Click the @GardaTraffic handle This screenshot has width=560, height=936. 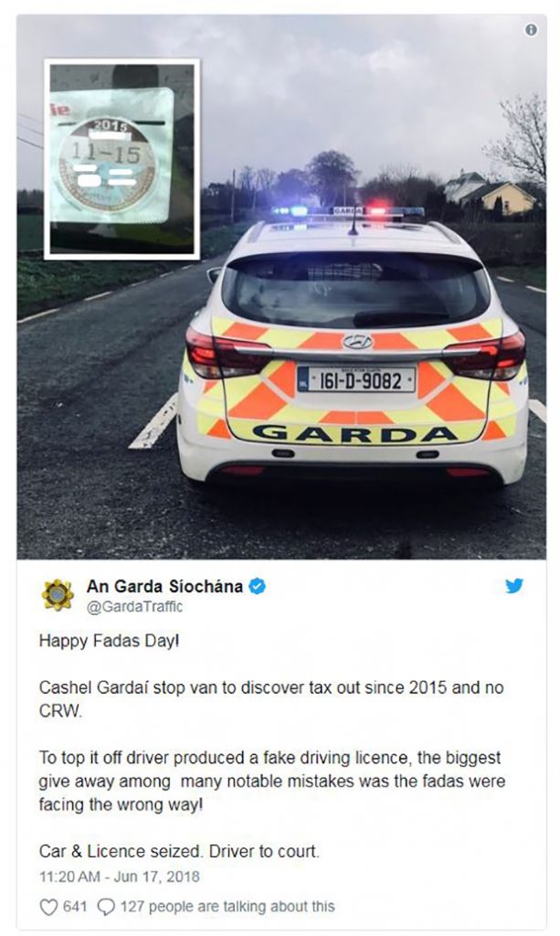point(135,607)
